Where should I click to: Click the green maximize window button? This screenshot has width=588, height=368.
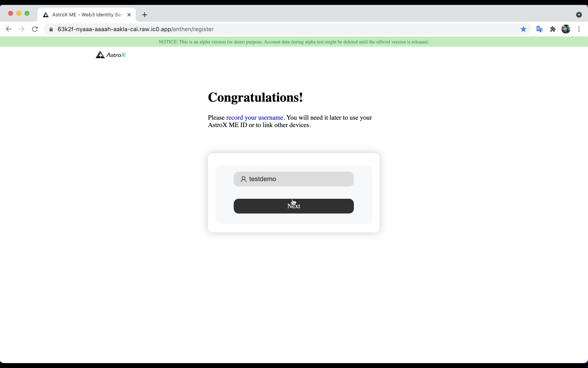[x=27, y=13]
